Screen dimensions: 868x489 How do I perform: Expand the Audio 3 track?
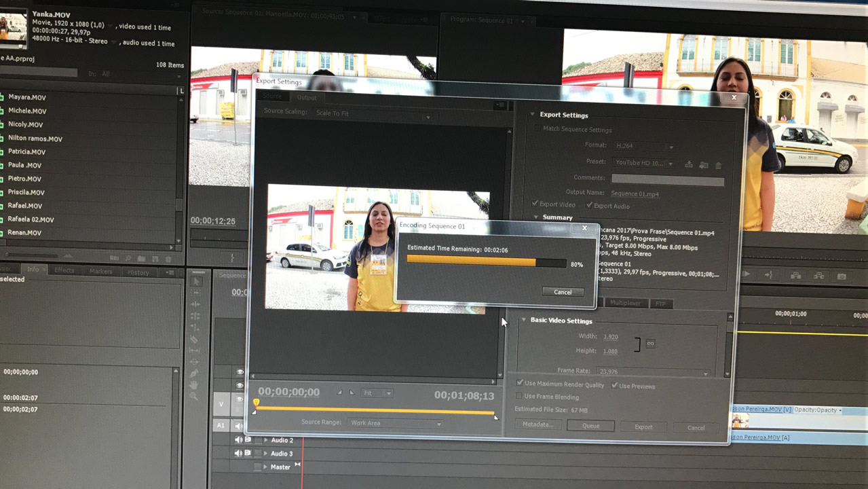(x=265, y=453)
